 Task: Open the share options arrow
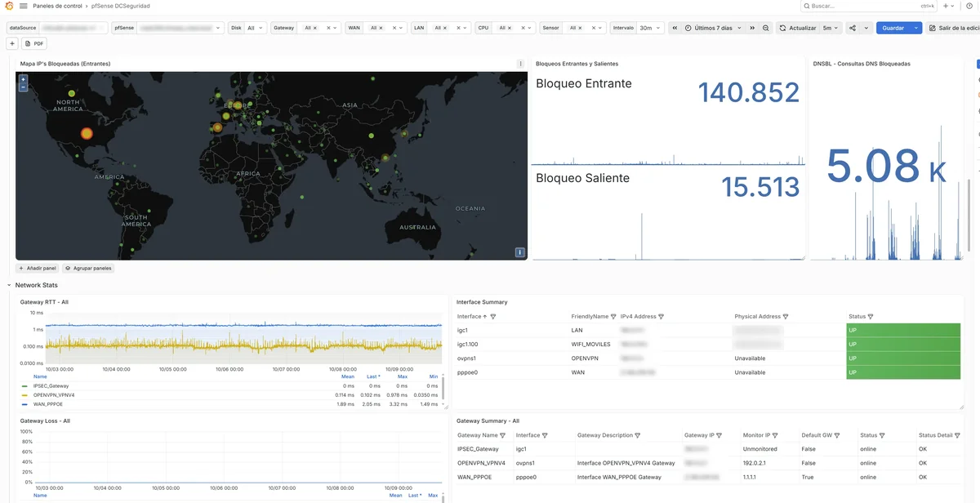[866, 28]
